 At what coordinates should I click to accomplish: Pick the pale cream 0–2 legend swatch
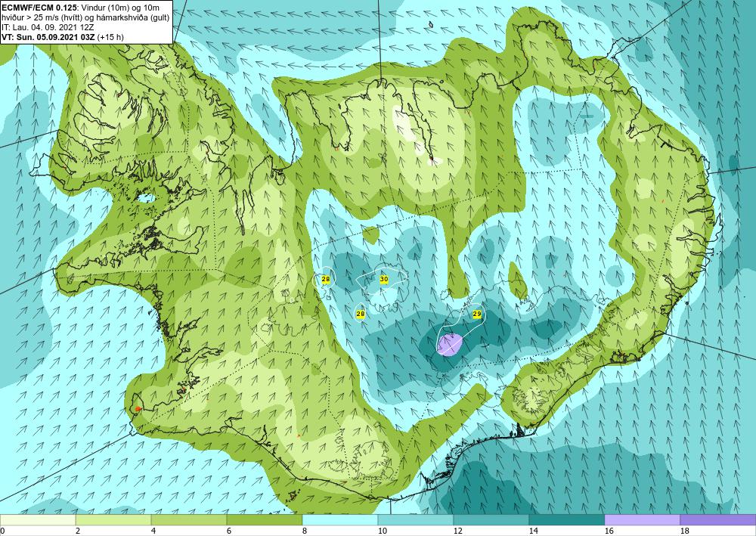coord(38,520)
